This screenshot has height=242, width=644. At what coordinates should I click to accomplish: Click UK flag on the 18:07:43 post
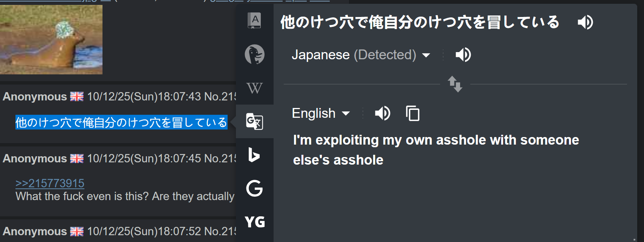point(77,97)
